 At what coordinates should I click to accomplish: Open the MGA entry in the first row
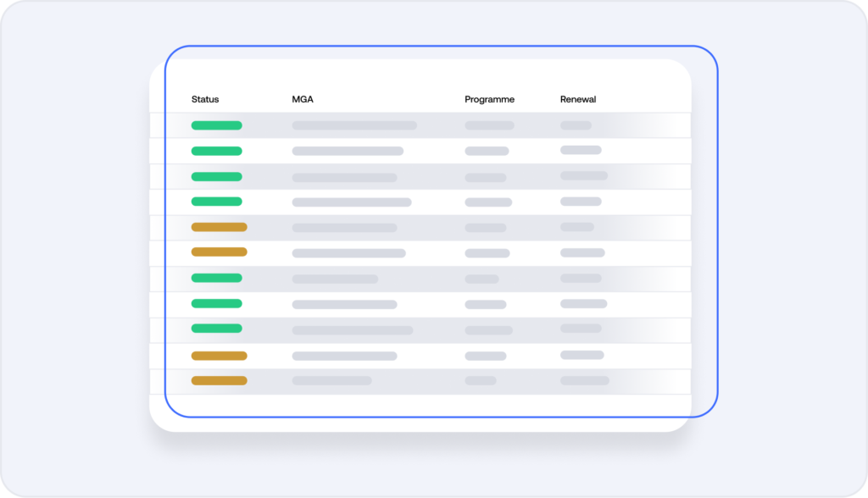pyautogui.click(x=354, y=125)
